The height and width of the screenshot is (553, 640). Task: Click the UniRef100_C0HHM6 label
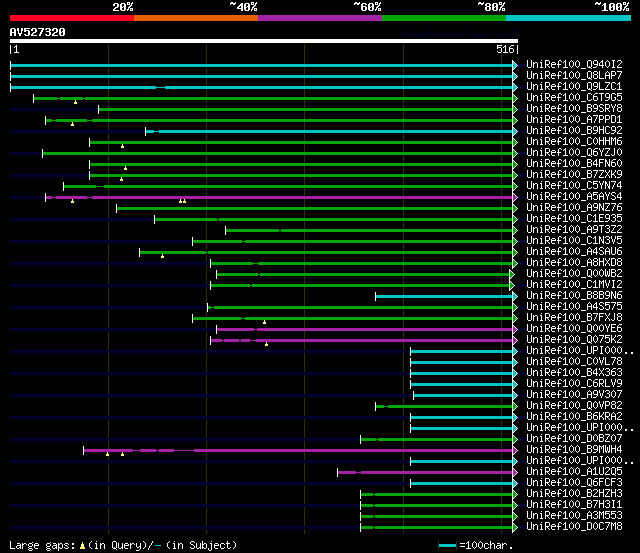574,142
